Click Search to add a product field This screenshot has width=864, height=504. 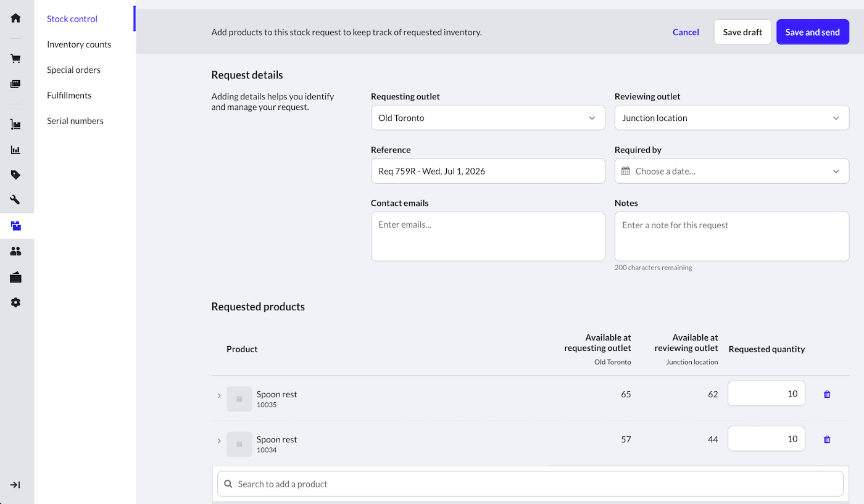530,484
